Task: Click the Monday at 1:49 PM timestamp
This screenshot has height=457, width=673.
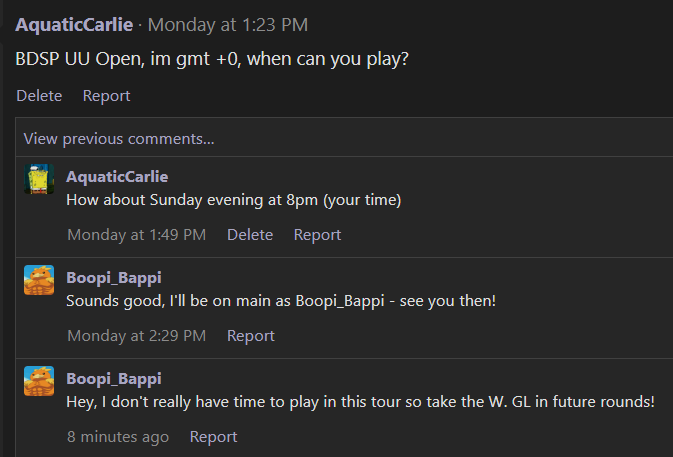Action: tap(136, 235)
